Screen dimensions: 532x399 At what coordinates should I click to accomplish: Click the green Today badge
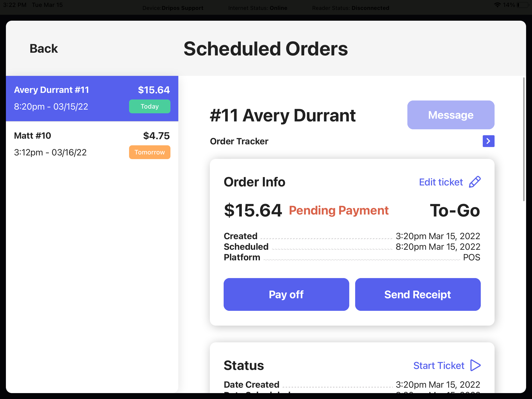pos(150,106)
